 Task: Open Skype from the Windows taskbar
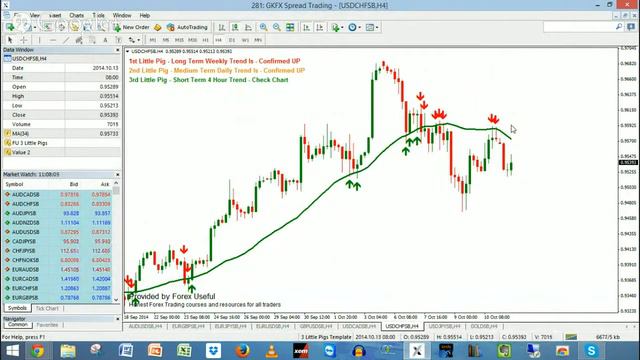coord(591,351)
